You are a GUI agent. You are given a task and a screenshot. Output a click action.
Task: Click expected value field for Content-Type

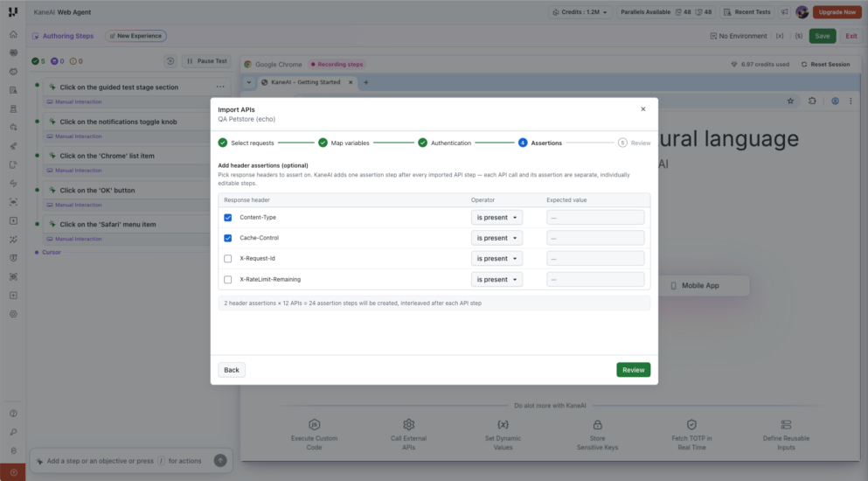[595, 218]
